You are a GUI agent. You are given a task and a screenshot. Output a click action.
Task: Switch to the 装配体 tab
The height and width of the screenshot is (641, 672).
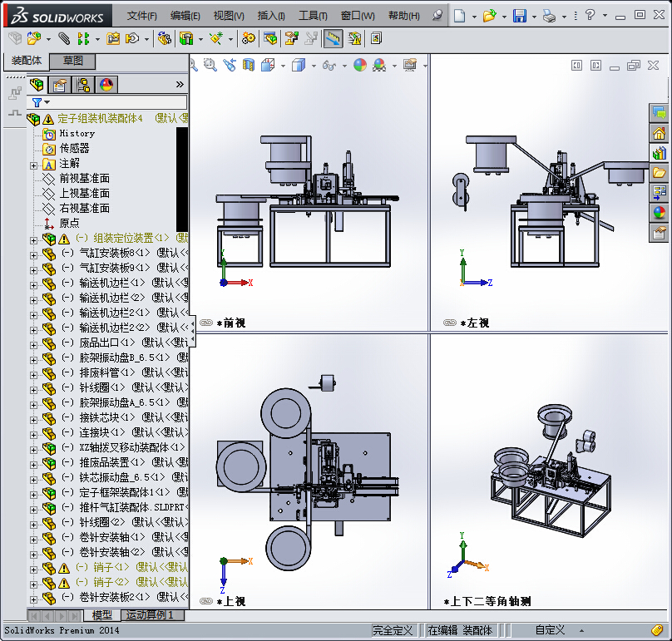click(x=27, y=61)
